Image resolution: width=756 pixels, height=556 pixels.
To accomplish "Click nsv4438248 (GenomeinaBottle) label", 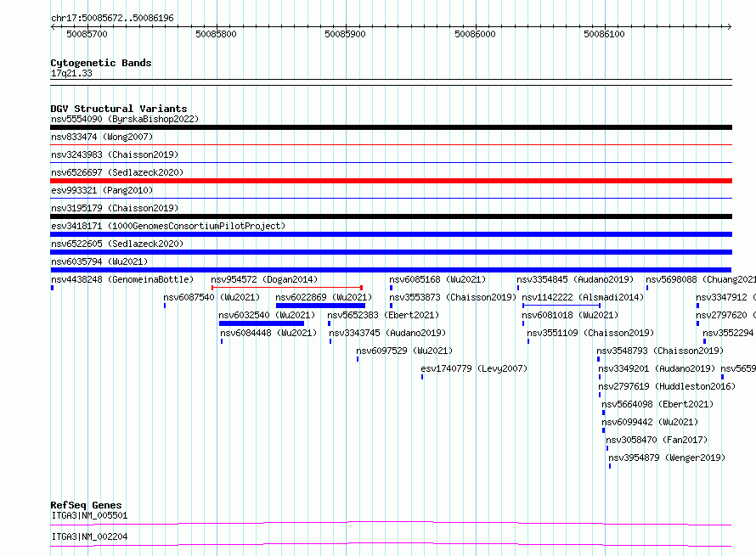I will 122,279.
